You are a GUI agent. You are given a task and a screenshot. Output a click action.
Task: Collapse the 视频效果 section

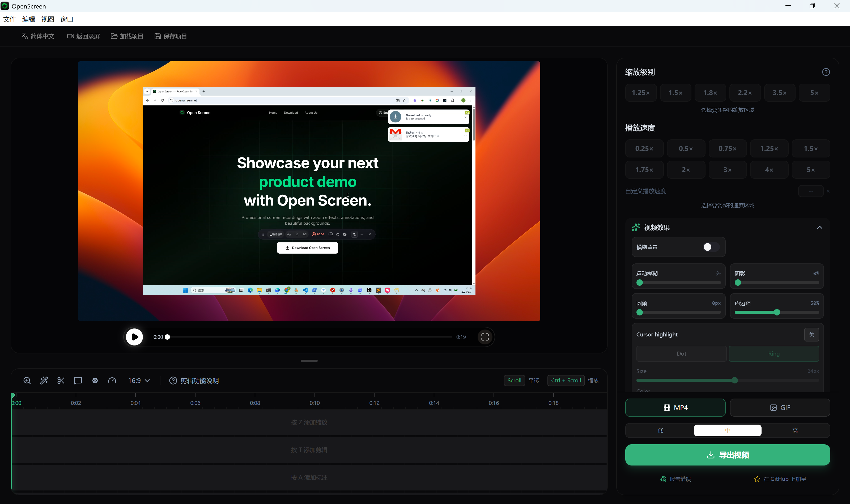[x=819, y=227]
